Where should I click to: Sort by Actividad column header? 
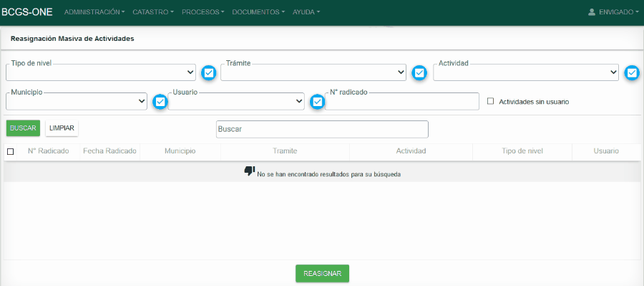pyautogui.click(x=411, y=151)
